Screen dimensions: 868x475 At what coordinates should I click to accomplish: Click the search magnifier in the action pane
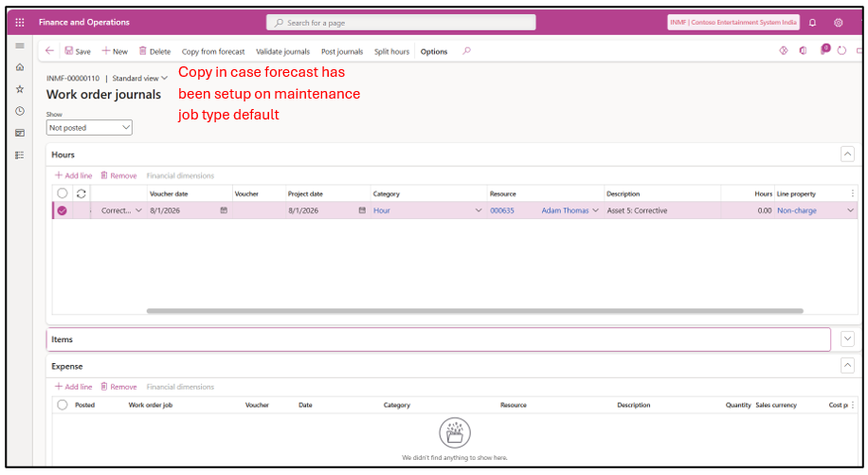click(x=466, y=51)
